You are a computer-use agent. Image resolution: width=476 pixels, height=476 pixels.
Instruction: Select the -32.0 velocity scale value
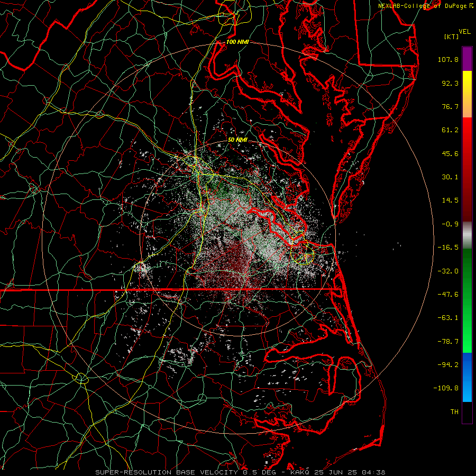point(448,271)
